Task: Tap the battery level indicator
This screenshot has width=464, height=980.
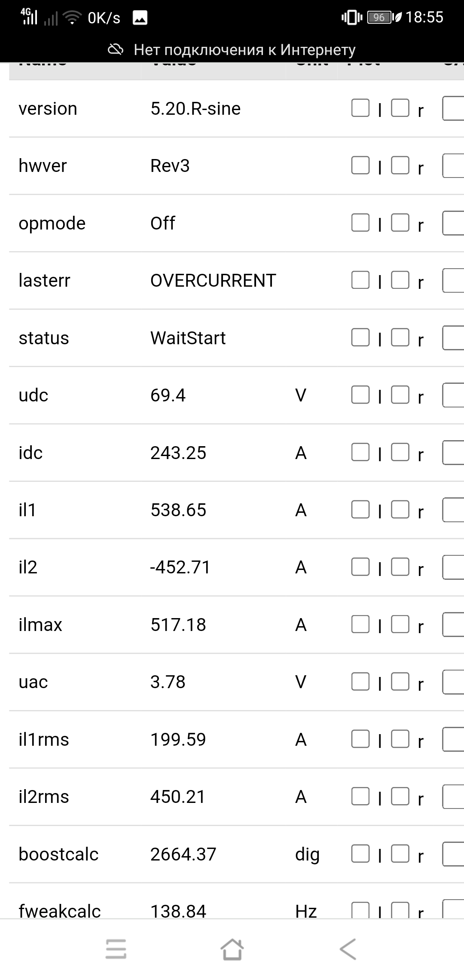Action: tap(379, 18)
